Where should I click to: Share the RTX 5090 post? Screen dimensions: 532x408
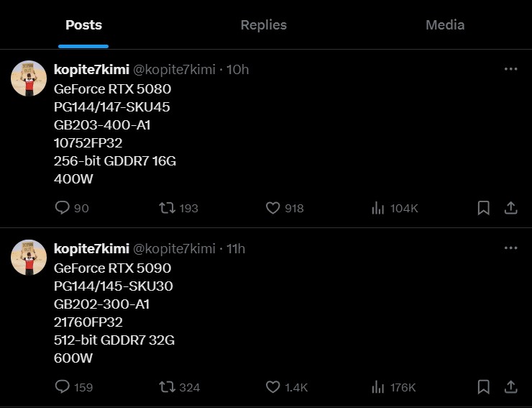[510, 387]
